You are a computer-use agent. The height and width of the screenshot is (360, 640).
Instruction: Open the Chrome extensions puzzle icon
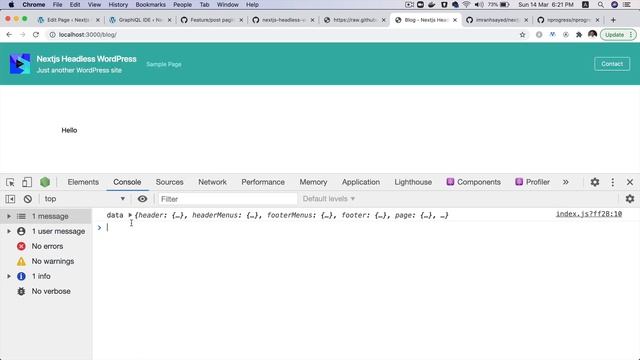[x=579, y=35]
